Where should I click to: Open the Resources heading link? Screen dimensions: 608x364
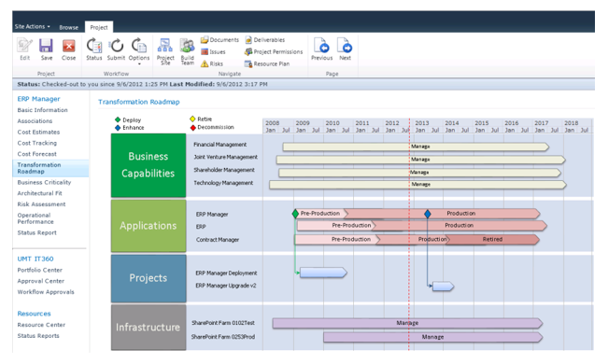point(34,314)
